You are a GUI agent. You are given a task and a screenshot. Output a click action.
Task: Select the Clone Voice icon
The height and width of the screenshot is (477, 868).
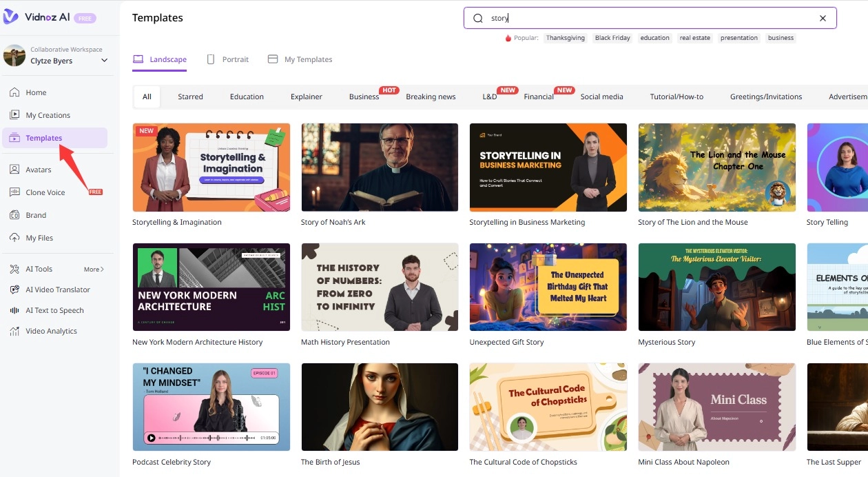coord(14,192)
